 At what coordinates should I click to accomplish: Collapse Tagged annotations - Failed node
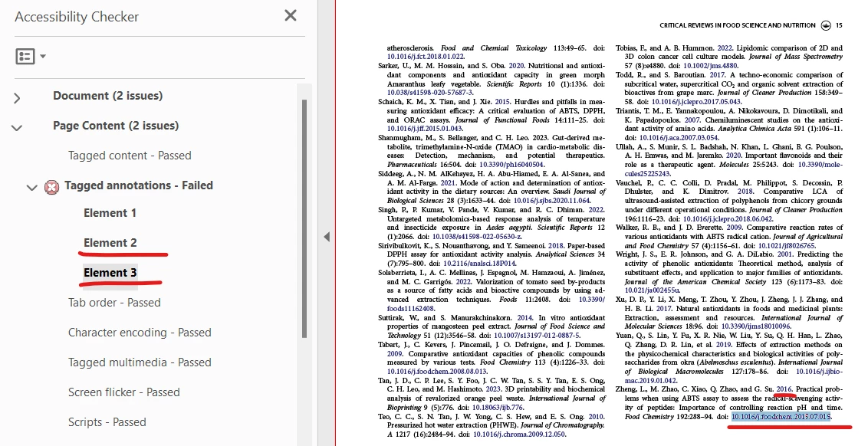coord(32,189)
